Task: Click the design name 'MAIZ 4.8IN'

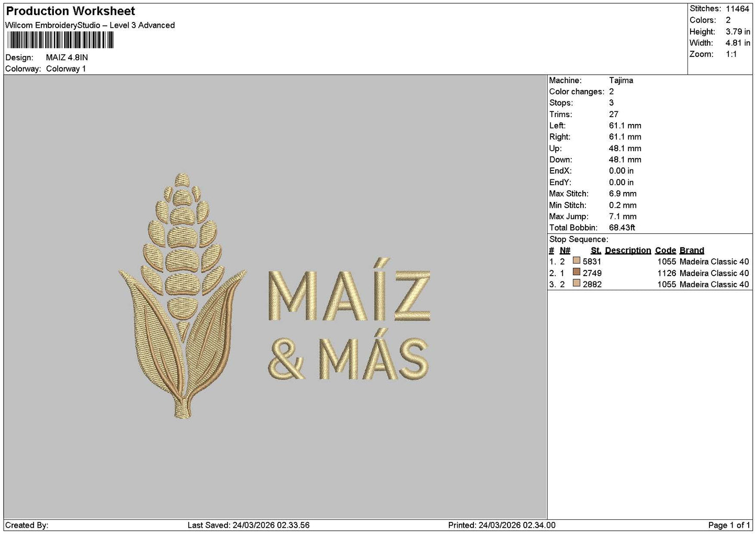Action: pos(67,58)
